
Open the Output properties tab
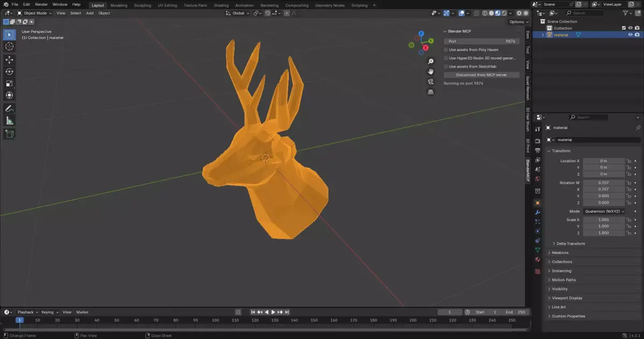[538, 150]
